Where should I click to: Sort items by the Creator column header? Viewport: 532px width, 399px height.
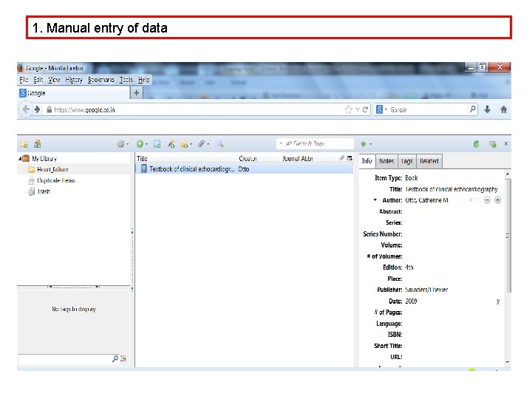[x=248, y=158]
